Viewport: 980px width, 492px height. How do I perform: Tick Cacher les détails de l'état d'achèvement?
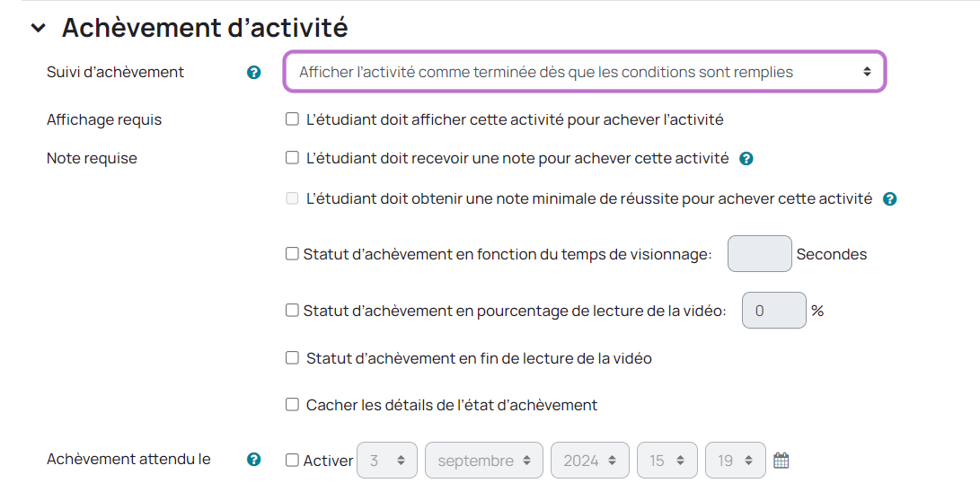(x=292, y=405)
